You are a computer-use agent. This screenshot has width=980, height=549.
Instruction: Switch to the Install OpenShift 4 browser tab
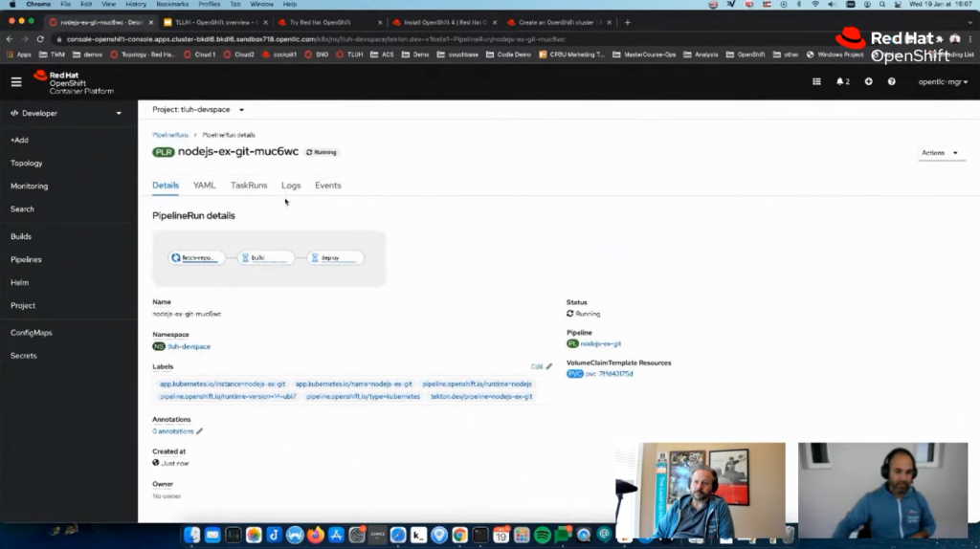pos(444,23)
